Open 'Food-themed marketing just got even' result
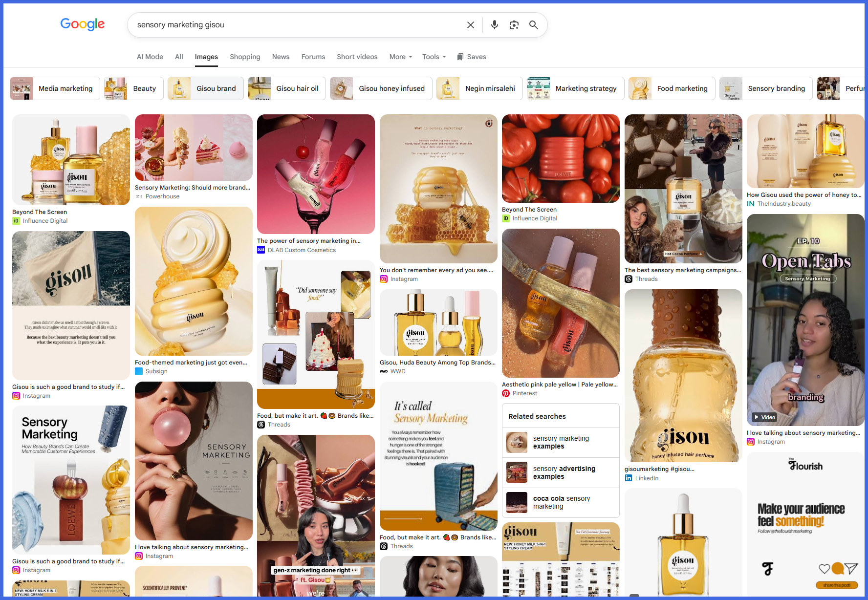The width and height of the screenshot is (868, 600). pyautogui.click(x=191, y=363)
